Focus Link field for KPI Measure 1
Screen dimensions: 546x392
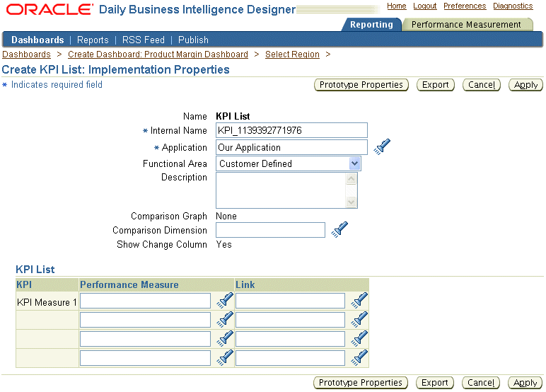(x=290, y=301)
